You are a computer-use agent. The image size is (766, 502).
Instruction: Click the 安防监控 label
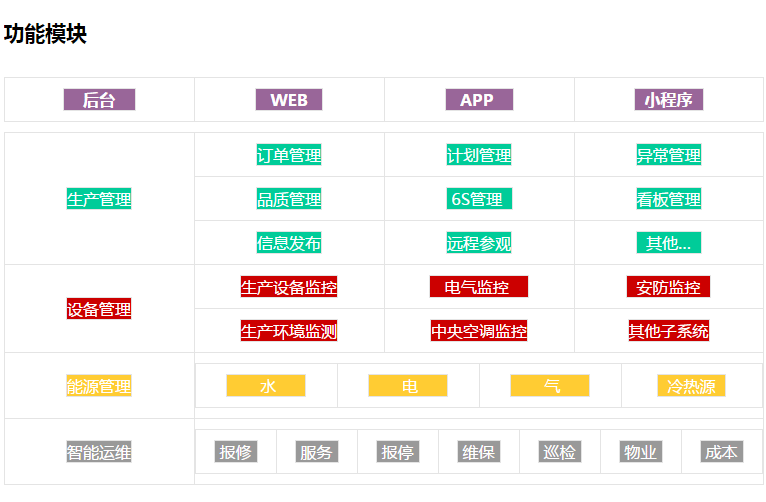point(669,287)
